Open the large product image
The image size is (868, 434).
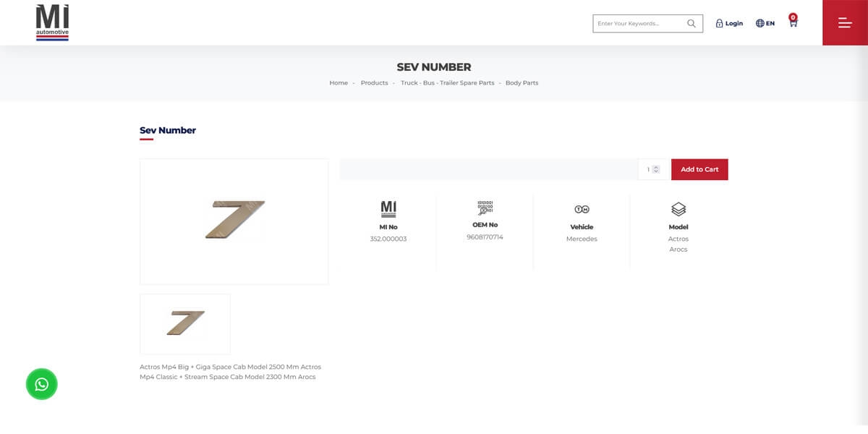(x=234, y=221)
